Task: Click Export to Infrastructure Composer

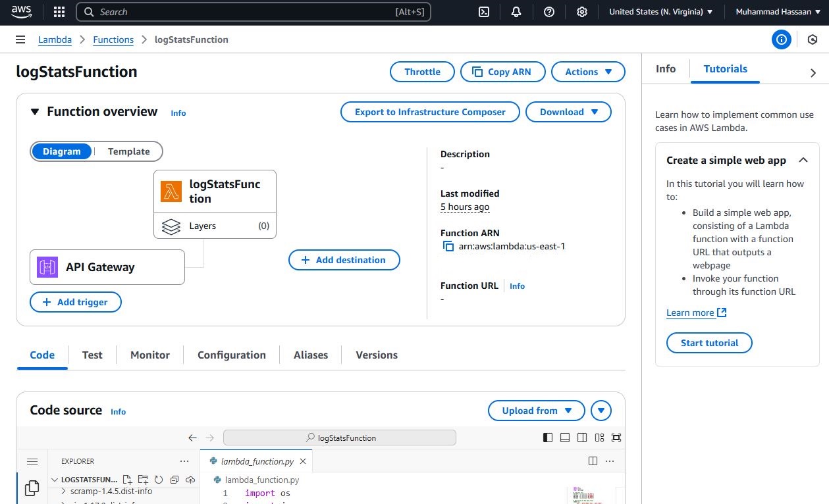Action: pyautogui.click(x=430, y=112)
